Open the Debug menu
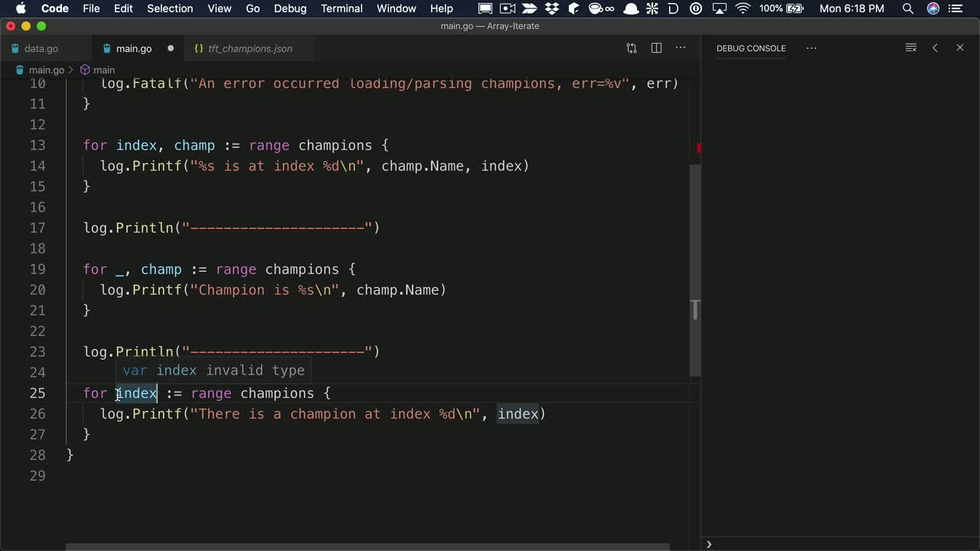The width and height of the screenshot is (980, 551). pyautogui.click(x=289, y=8)
